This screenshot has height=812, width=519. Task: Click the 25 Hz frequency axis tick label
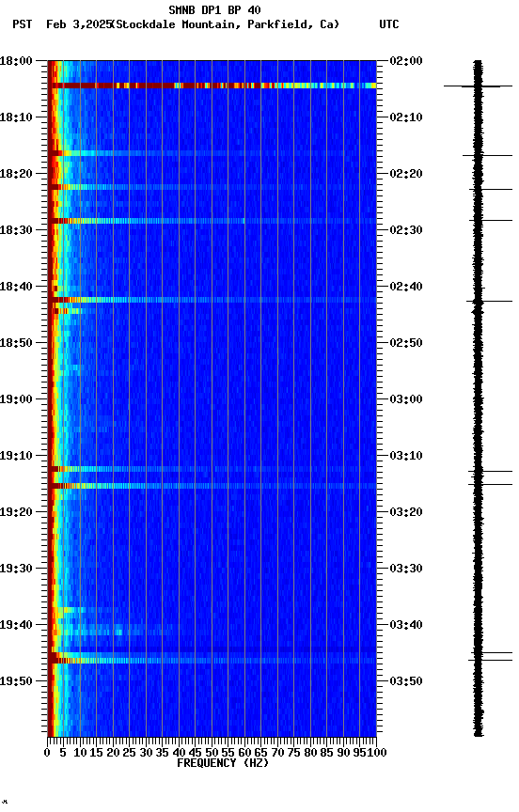pyautogui.click(x=129, y=753)
